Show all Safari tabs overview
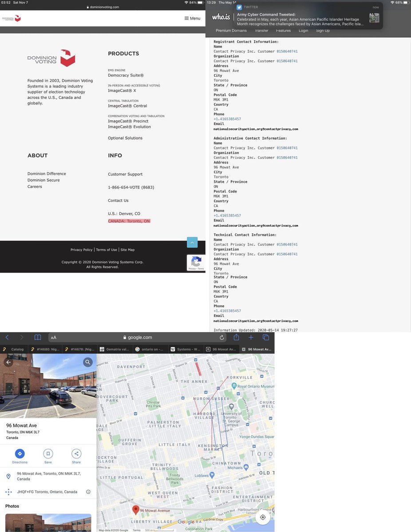 pyautogui.click(x=266, y=337)
